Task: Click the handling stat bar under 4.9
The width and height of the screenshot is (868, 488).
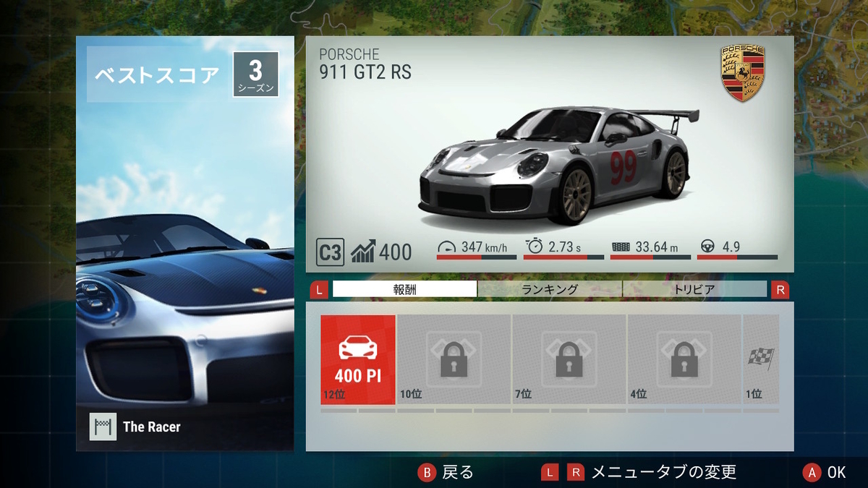Action: click(738, 257)
